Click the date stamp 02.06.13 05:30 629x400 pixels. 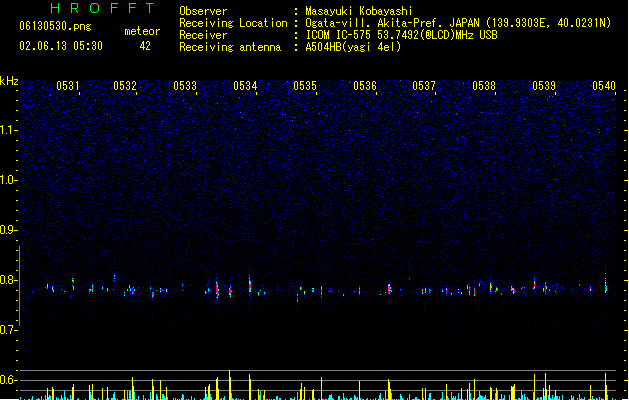61,46
